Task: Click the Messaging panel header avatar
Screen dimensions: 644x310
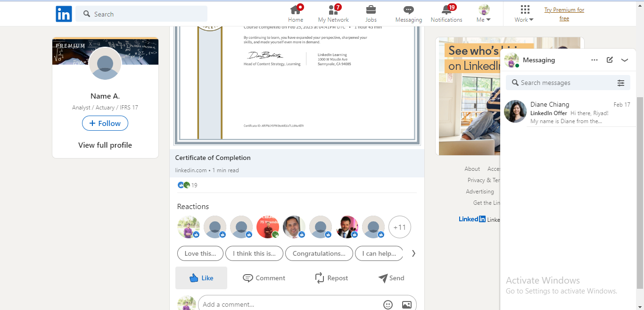Action: (x=512, y=60)
